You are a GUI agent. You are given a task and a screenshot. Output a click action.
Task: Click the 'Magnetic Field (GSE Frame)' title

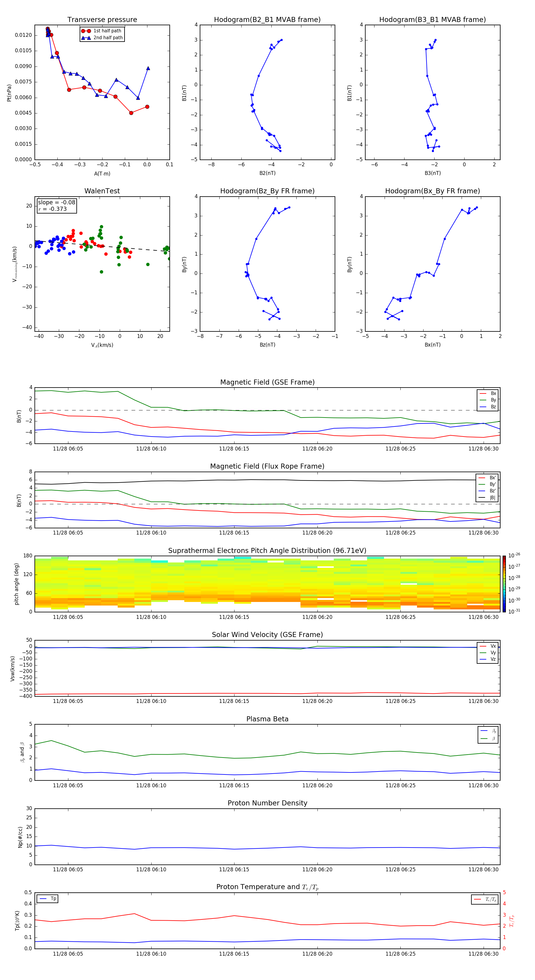click(267, 382)
